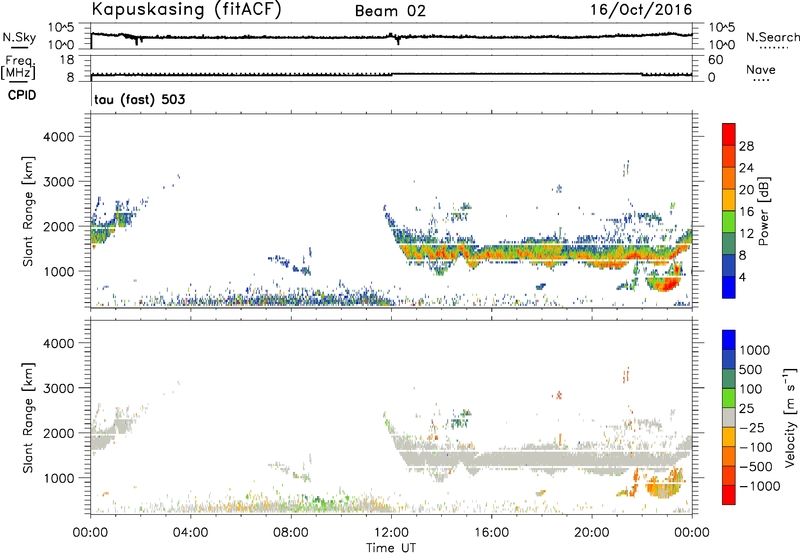Pick the power swatch between 24 and 28 dB
Viewport: 800px width, 554px height.
point(729,156)
